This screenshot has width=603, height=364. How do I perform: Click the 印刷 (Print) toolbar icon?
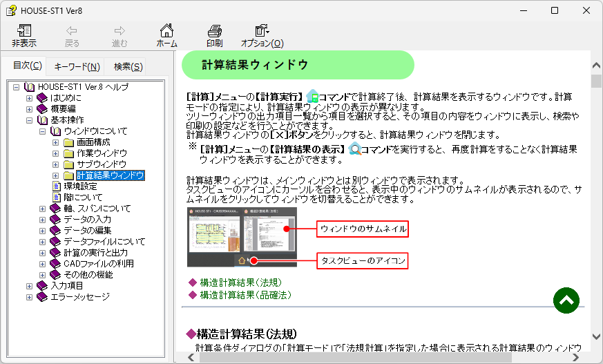(214, 31)
